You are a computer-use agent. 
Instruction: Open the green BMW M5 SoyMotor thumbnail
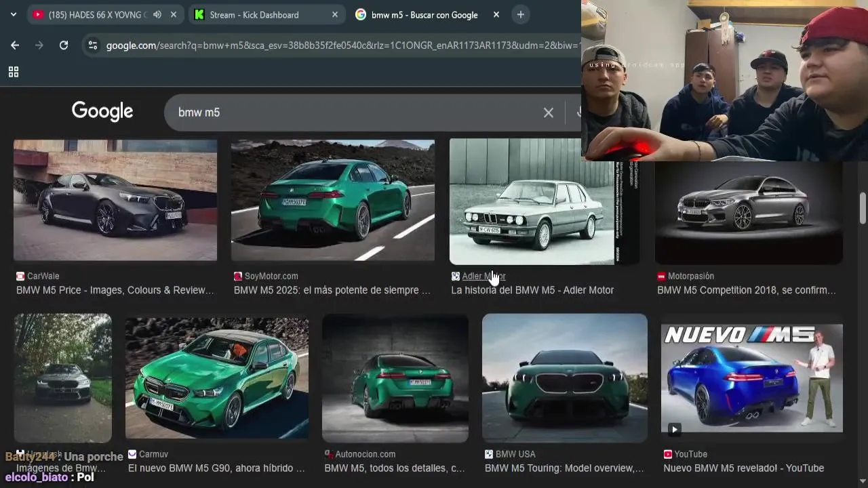coord(333,200)
